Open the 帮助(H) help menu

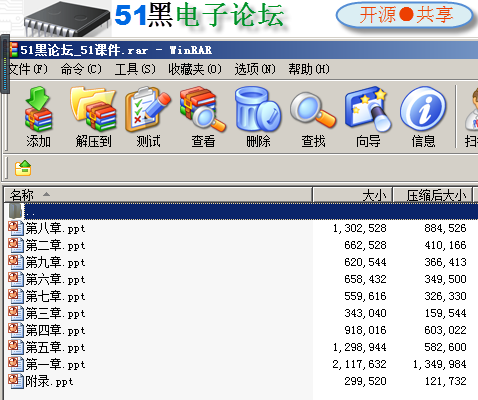click(309, 69)
